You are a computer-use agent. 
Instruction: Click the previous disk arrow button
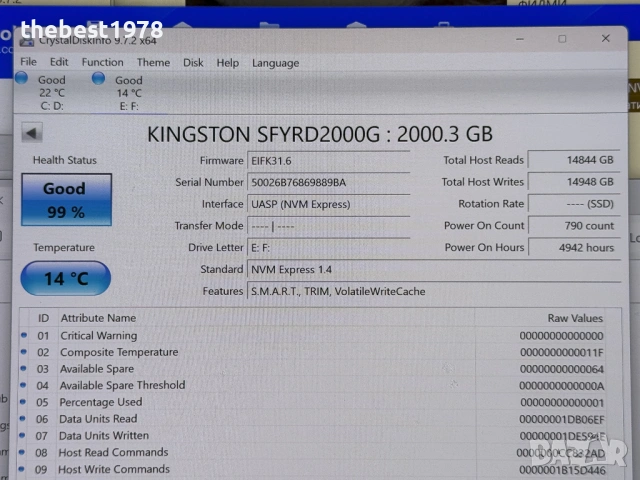coord(32,133)
